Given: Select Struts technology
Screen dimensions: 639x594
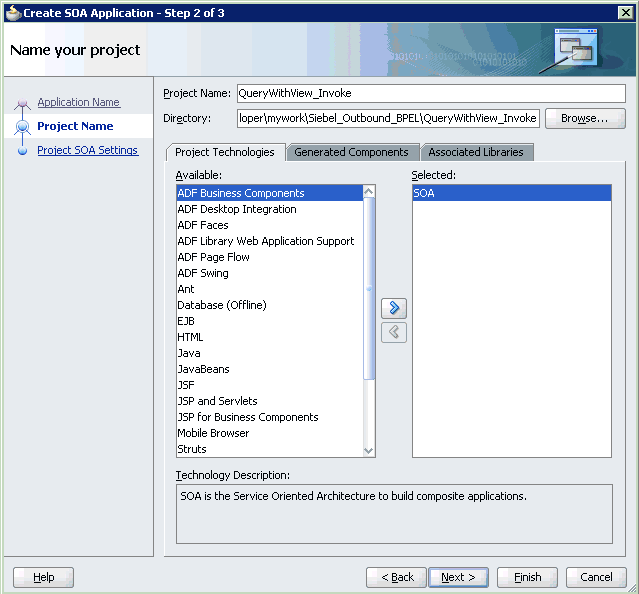Looking at the screenshot, I should point(270,449).
